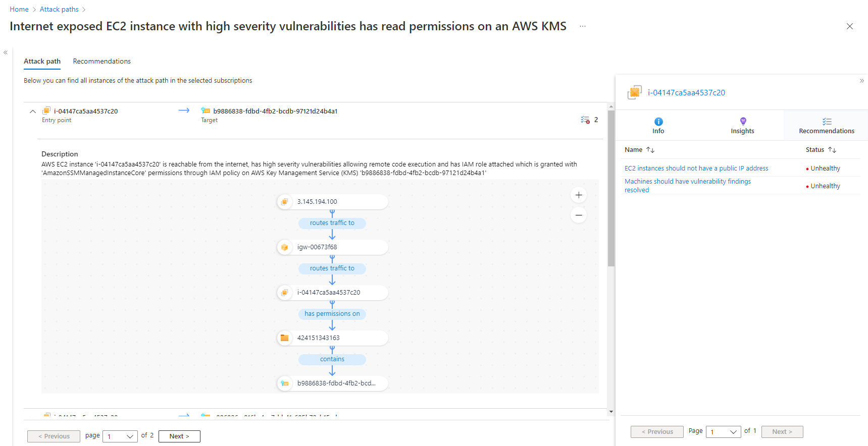Select the Attack path tab
The width and height of the screenshot is (868, 446).
pos(42,61)
